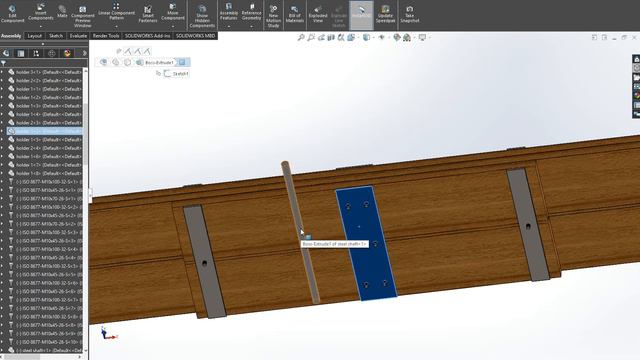Expand the holder 1<1> tree node
Viewport: 640px width, 360px height.
tap(2, 89)
